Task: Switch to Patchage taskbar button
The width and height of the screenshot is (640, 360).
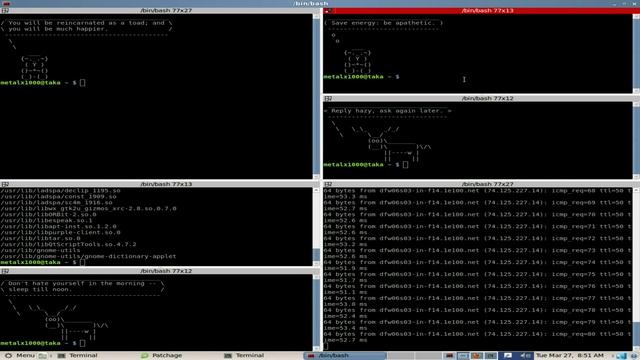Action: coord(162,356)
